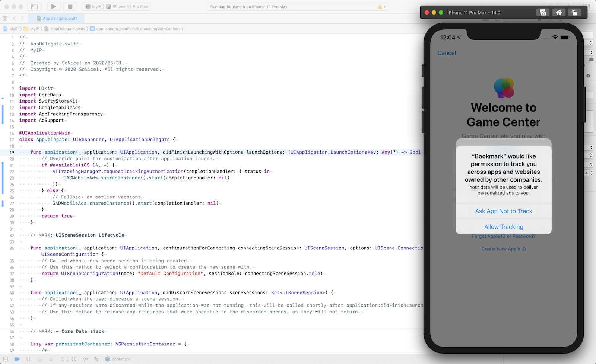
Task: Click 'requestTrackingAuthorization' on line 22
Action: (x=144, y=171)
